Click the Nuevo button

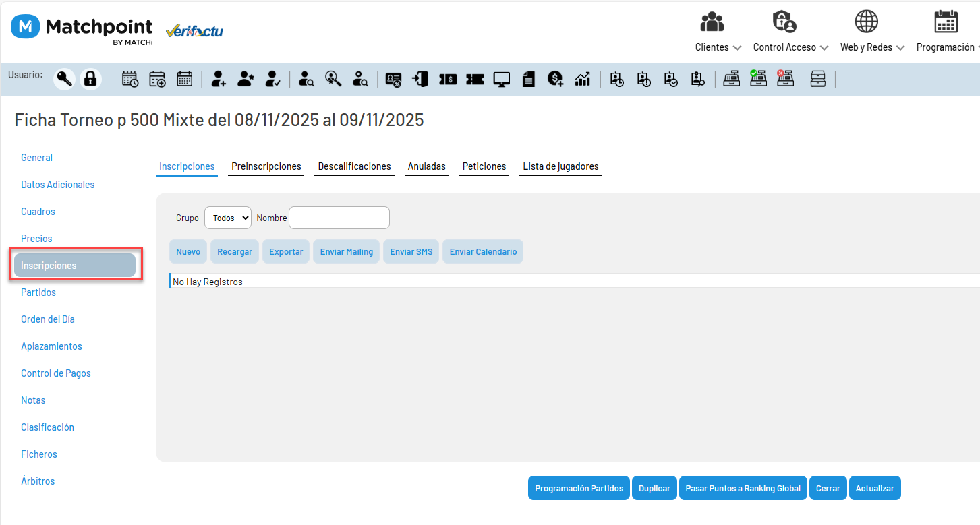(188, 251)
